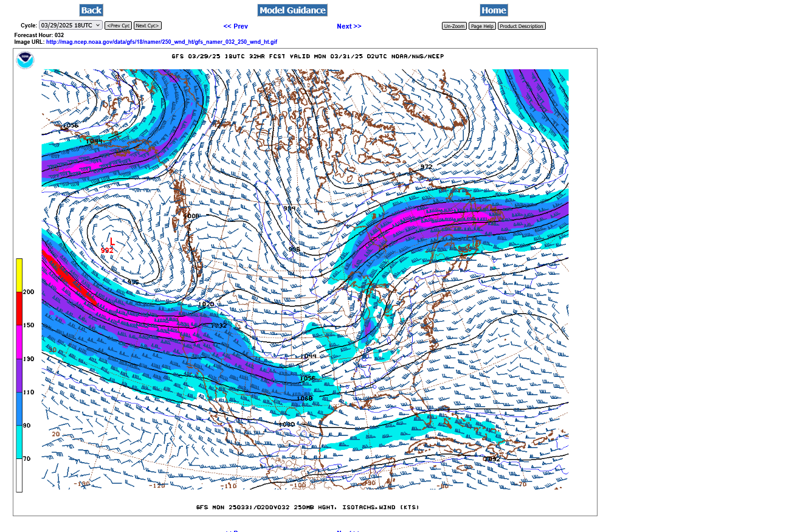806x532 pixels.
Task: Click the 1068 contour label near Texas
Action: [x=305, y=398]
